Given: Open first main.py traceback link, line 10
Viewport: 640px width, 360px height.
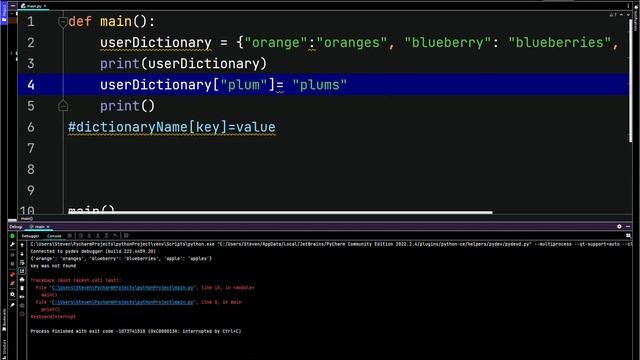Looking at the screenshot, I should point(122,288).
